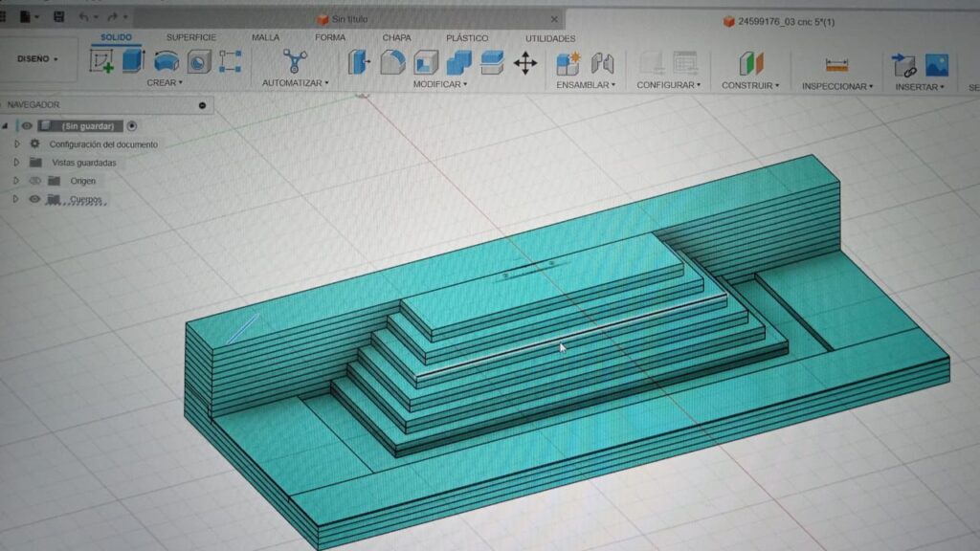
Task: Open the DISEÑO workspace dropdown
Action: click(x=37, y=59)
